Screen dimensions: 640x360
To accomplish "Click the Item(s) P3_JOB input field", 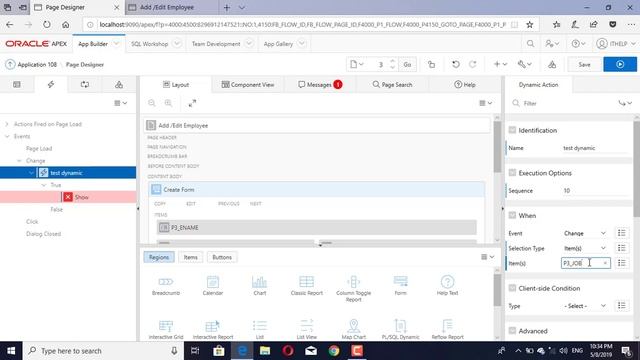I will [x=585, y=263].
